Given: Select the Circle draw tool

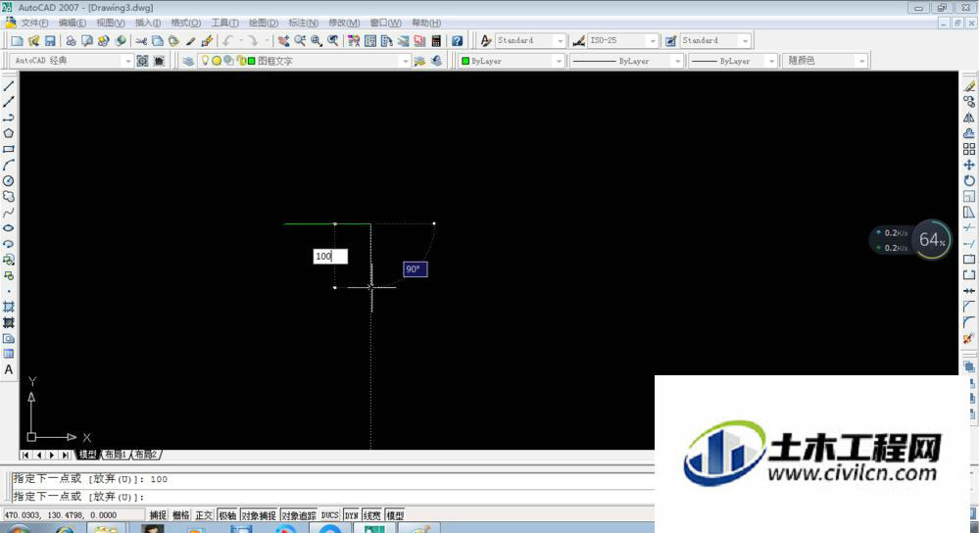Looking at the screenshot, I should tap(9, 180).
